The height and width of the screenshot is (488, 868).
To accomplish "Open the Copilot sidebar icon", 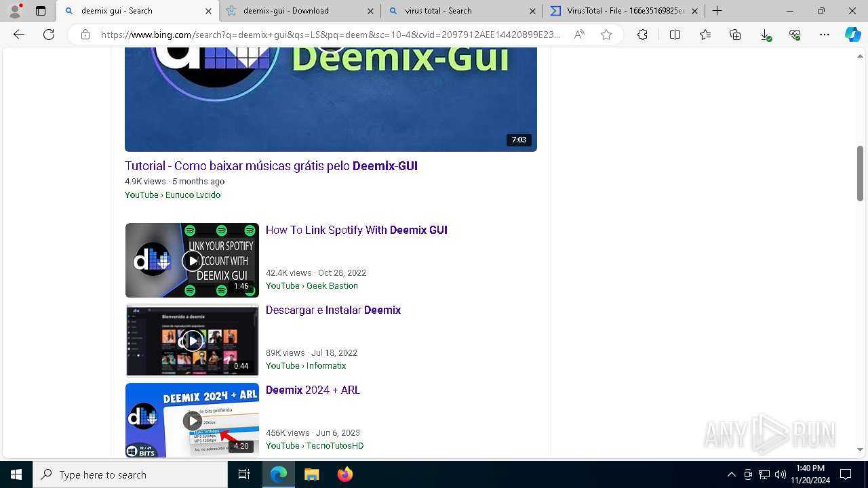I will point(852,35).
